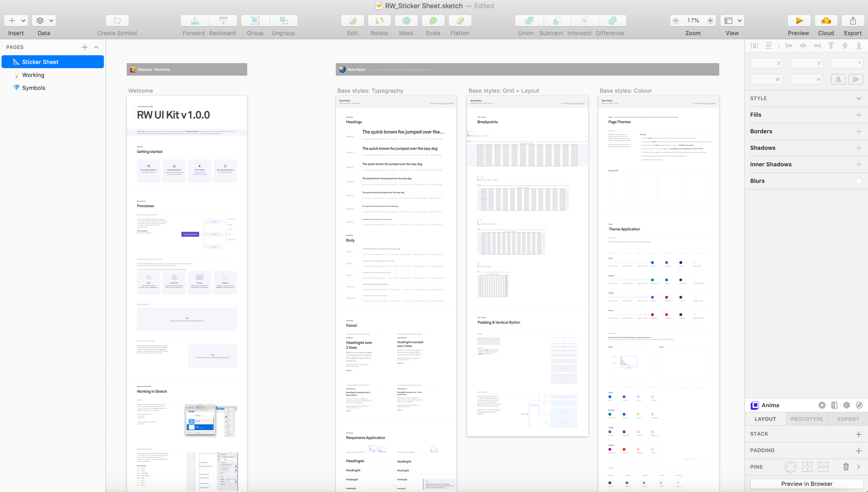Click the Subtract boolean icon
The height and width of the screenshot is (492, 868).
pyautogui.click(x=557, y=21)
